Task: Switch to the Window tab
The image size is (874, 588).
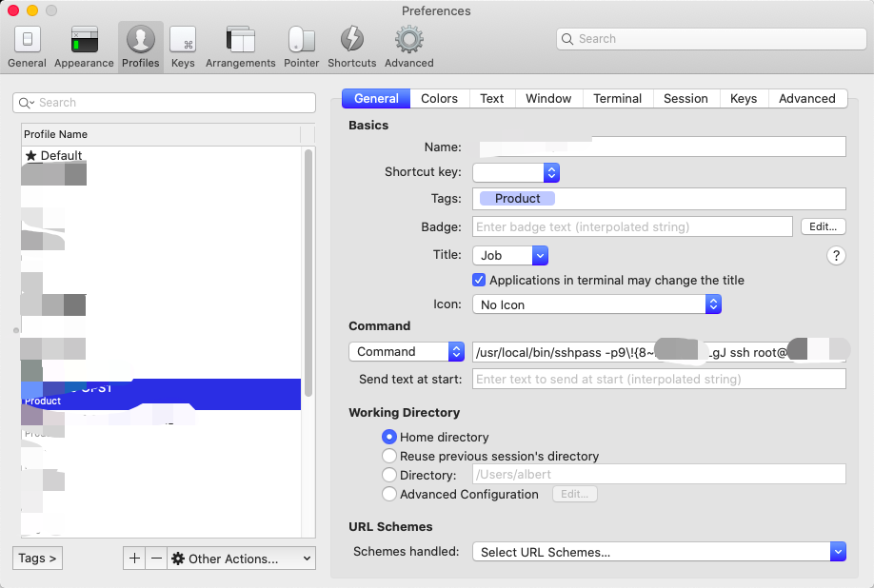Action: (x=548, y=99)
